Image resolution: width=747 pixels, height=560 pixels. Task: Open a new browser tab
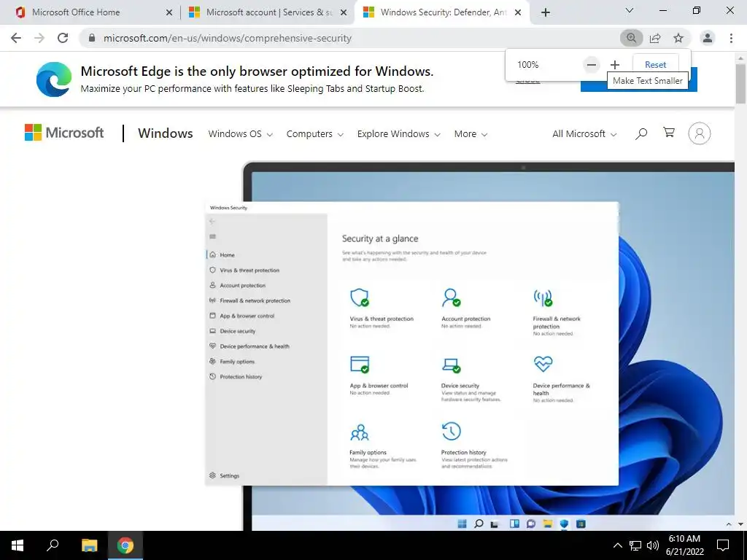click(x=546, y=12)
